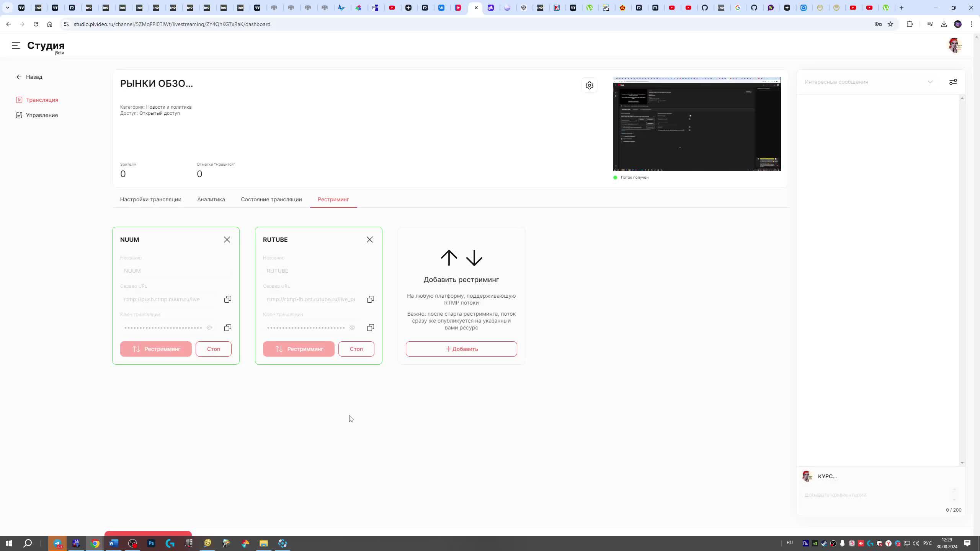
Task: Click the address bar URL
Action: [172, 24]
